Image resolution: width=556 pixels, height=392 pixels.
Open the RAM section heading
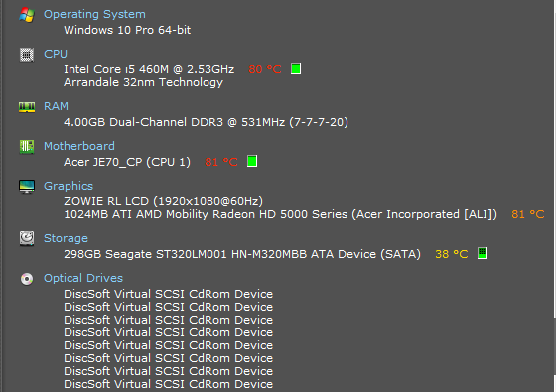[56, 106]
